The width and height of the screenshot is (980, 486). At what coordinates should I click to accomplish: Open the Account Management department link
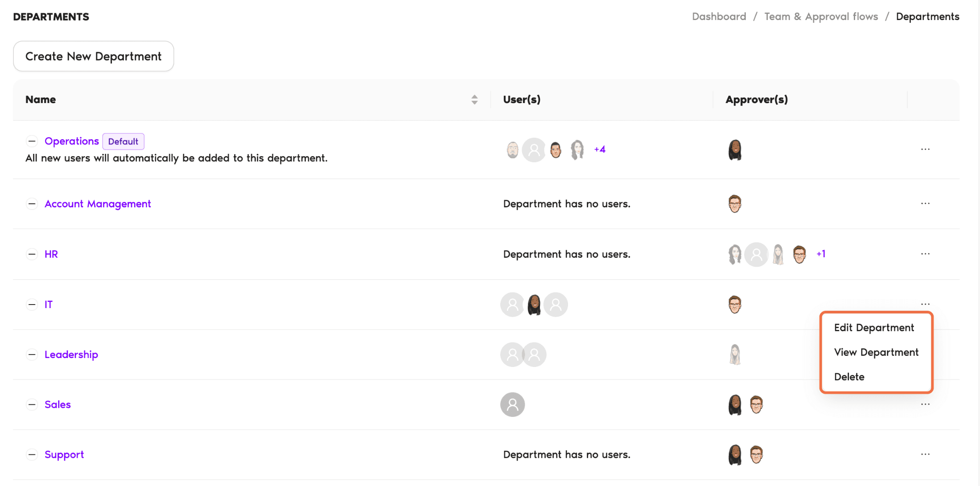pos(98,204)
